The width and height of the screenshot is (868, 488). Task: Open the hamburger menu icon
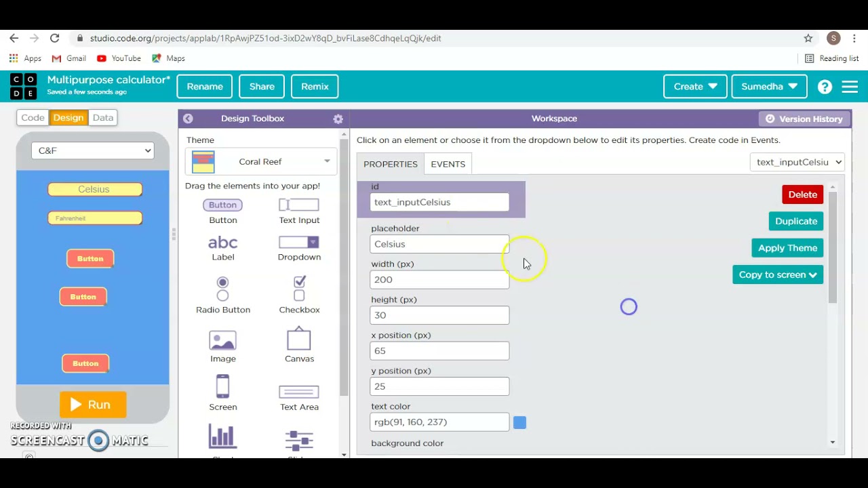pyautogui.click(x=850, y=87)
